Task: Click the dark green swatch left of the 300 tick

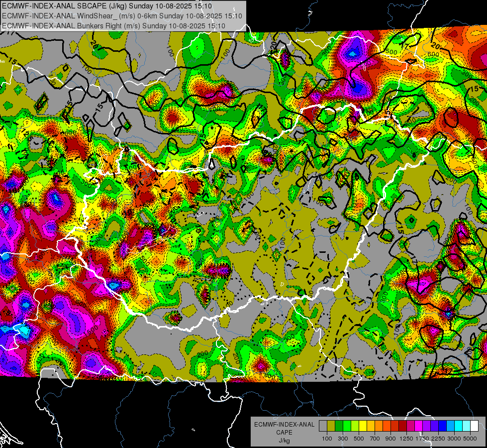Action: [x=339, y=426]
